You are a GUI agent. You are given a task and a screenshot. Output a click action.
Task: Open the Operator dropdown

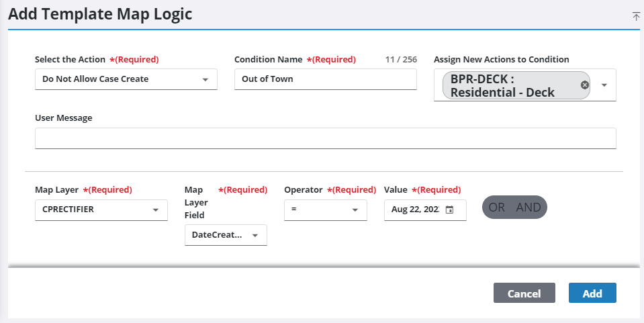pyautogui.click(x=355, y=210)
